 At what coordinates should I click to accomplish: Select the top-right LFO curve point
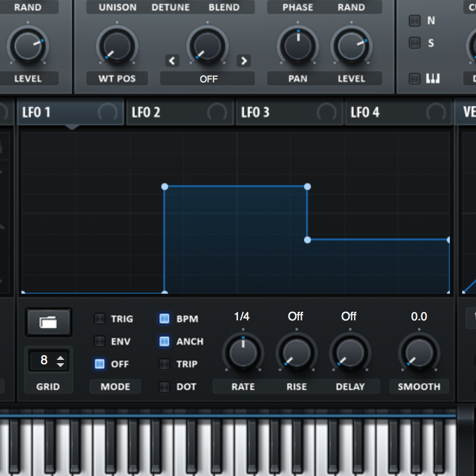tap(307, 187)
